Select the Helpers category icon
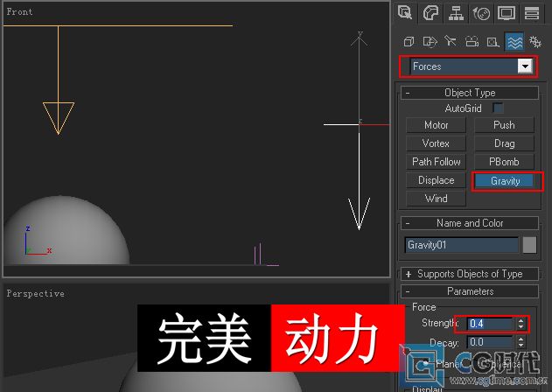The width and height of the screenshot is (552, 392). point(493,42)
